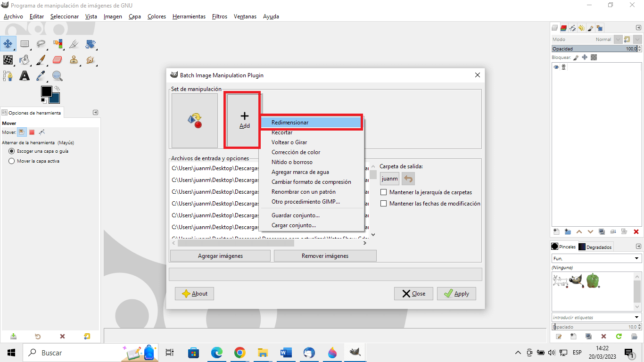Reset colors to default black and white
Viewport: 644px width, 362px height.
click(43, 100)
